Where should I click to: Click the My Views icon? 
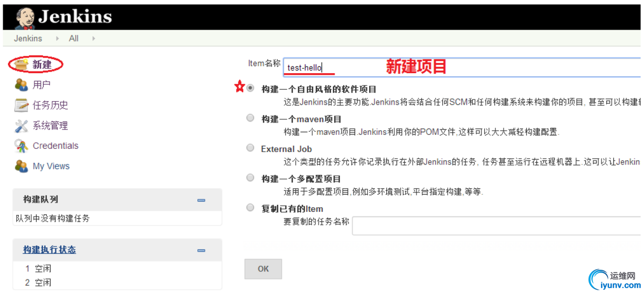[x=21, y=166]
